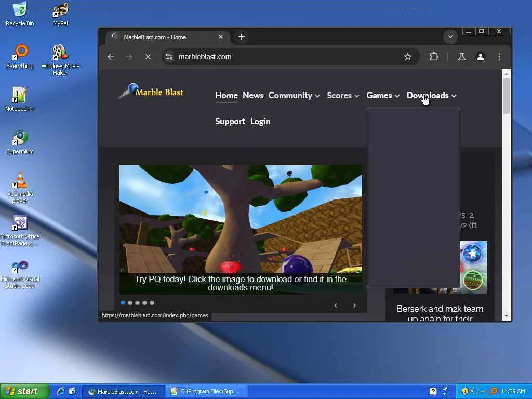Open the browser three-dot menu

(499, 57)
